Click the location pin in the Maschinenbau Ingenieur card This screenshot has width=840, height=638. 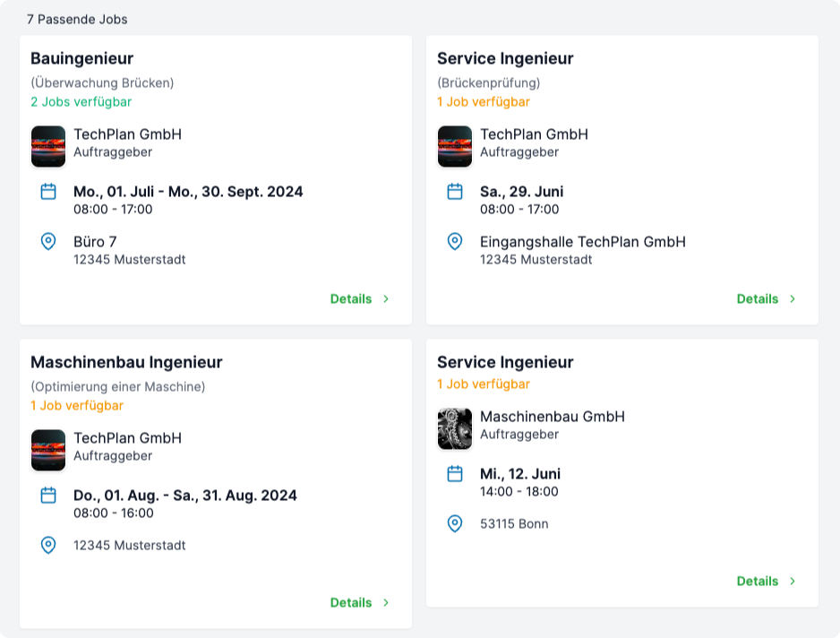48,545
